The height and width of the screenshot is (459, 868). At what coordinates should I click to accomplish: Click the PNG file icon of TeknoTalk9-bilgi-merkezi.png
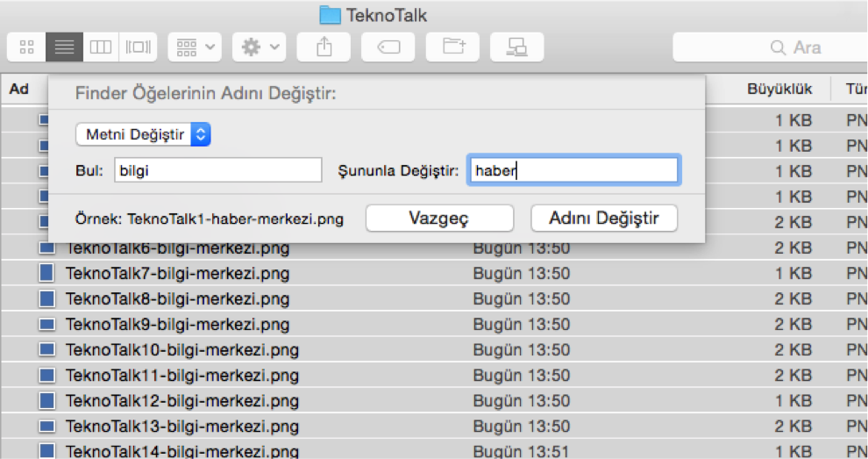point(47,324)
